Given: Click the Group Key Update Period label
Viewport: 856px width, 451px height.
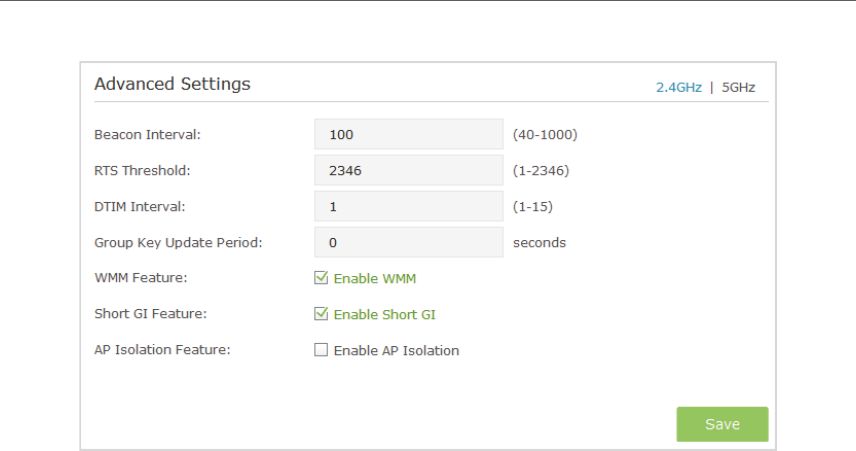Looking at the screenshot, I should 178,242.
